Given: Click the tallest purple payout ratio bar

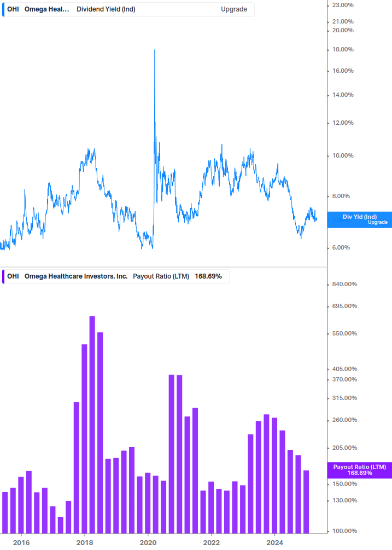Looking at the screenshot, I should (92, 425).
